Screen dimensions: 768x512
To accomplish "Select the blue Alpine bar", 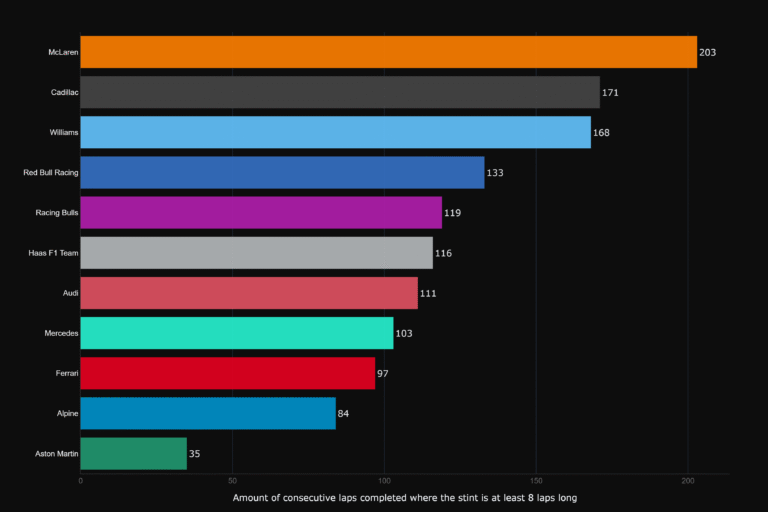I will coord(208,413).
